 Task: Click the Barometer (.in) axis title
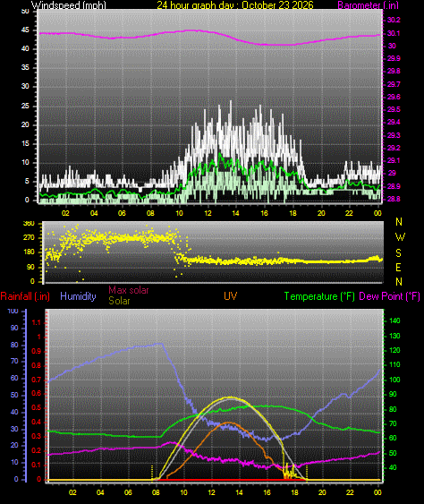369,4
